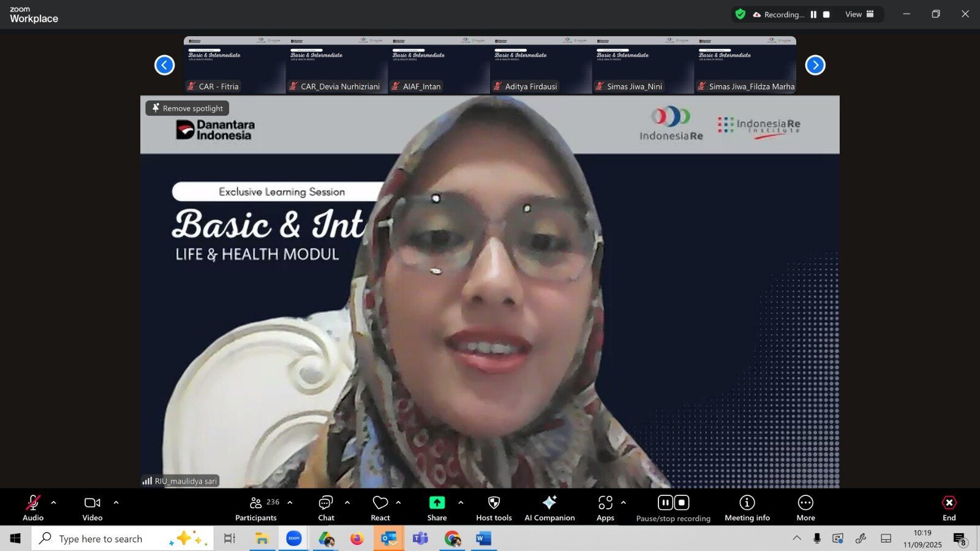Expand video options arrow next to Video

point(116,503)
